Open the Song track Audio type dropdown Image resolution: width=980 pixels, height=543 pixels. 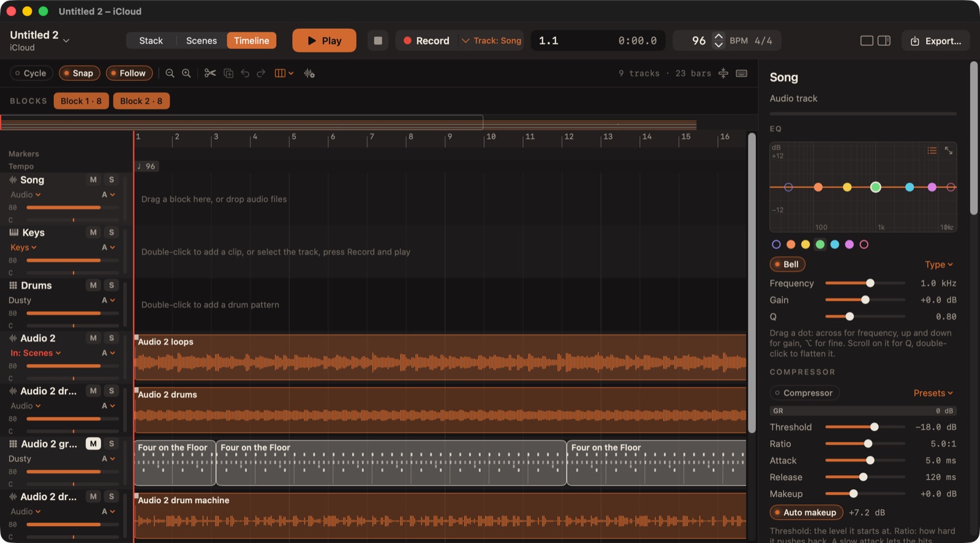(x=26, y=195)
